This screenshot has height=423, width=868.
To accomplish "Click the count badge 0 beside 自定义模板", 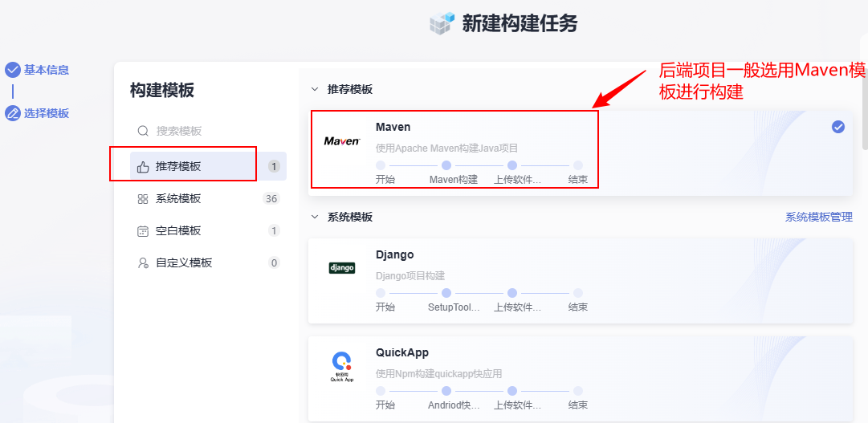I will click(x=274, y=263).
